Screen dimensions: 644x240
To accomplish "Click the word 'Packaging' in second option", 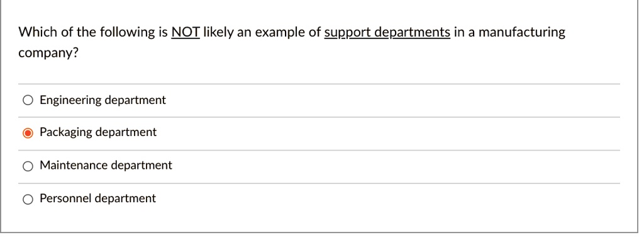I will (x=65, y=132).
